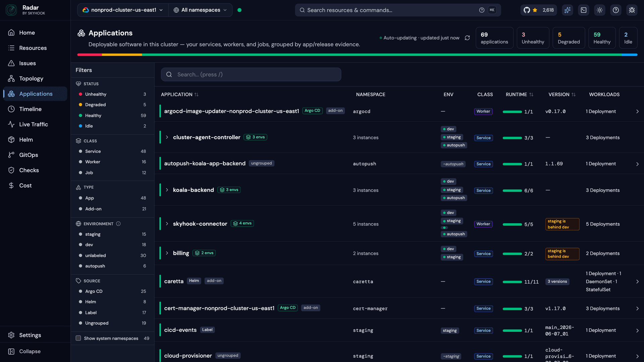Viewport: 644px width, 362px height.
Task: Click the 3 Unhealthy summary card
Action: pos(533,38)
